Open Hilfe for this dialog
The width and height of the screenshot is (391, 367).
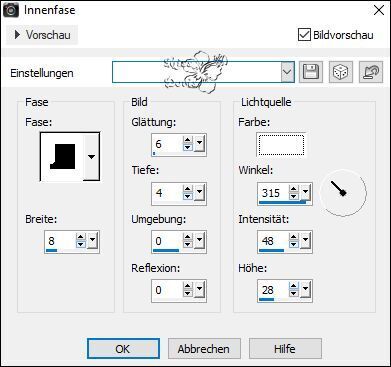point(285,349)
